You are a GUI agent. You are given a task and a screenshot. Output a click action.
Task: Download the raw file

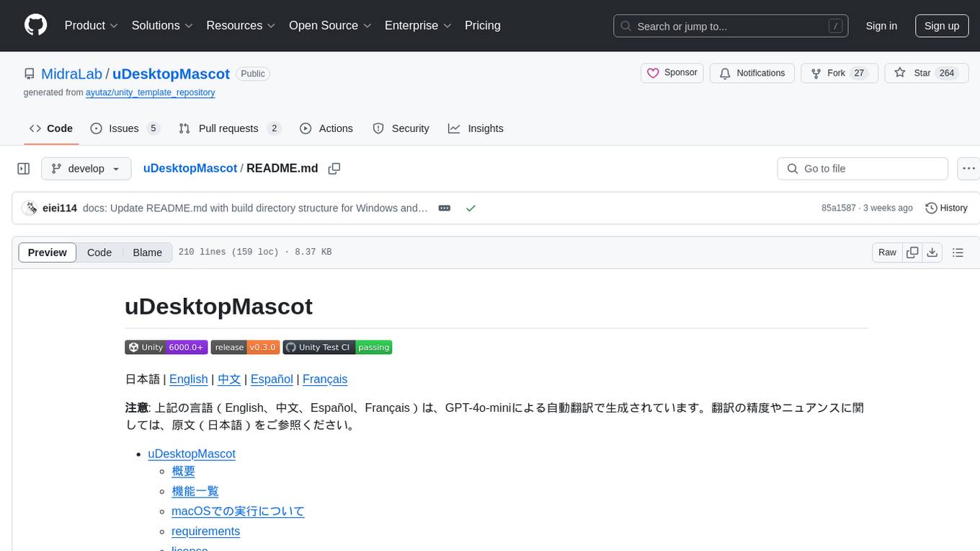(x=932, y=252)
